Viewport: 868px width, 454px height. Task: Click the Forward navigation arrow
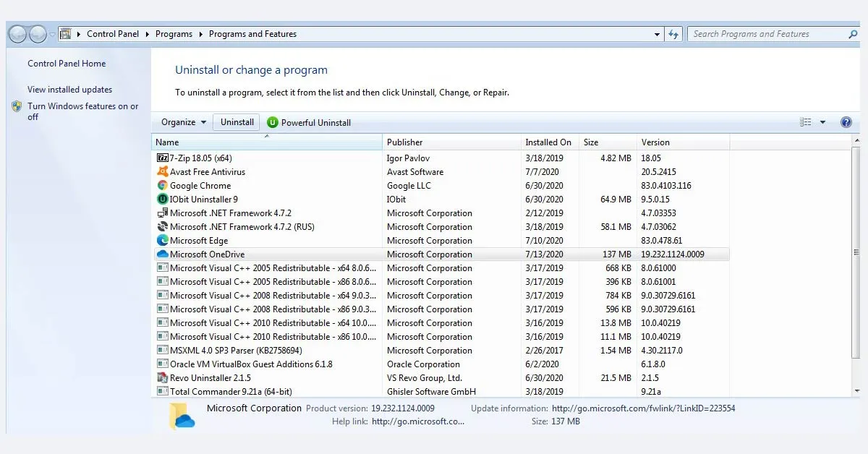coord(38,34)
